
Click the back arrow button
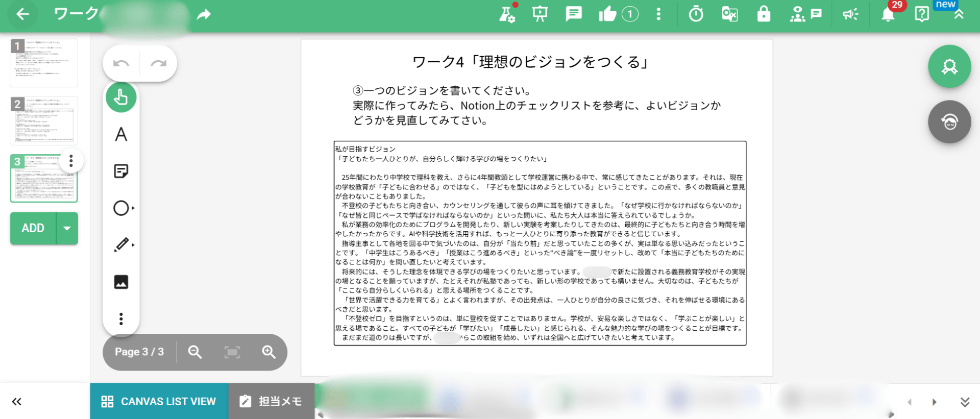22,14
